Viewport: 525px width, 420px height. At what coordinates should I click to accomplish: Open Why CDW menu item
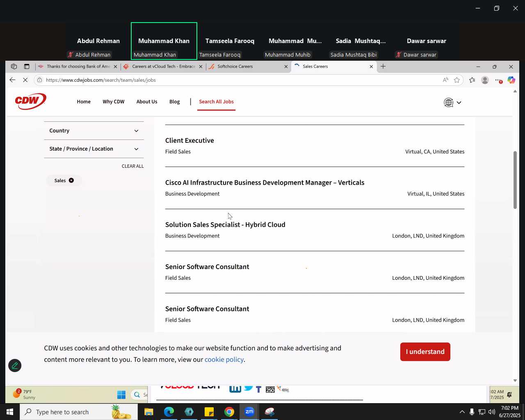[114, 102]
